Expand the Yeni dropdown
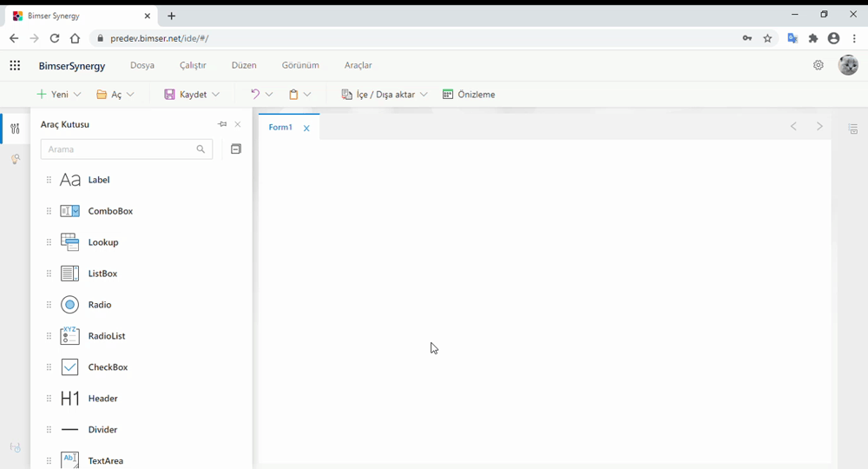This screenshot has width=868, height=469. [x=77, y=95]
